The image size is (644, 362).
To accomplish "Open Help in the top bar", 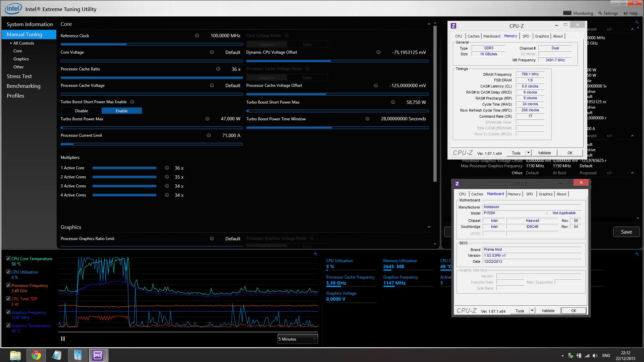I will click(631, 13).
